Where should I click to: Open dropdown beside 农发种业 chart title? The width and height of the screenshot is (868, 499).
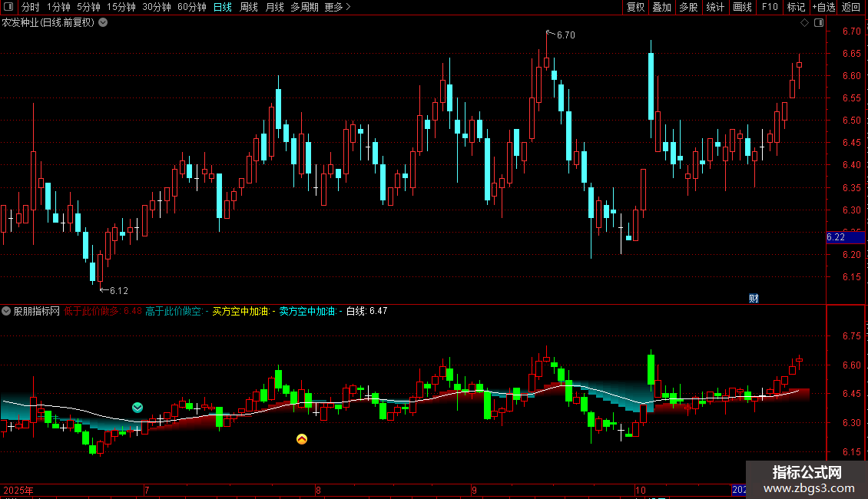click(103, 23)
